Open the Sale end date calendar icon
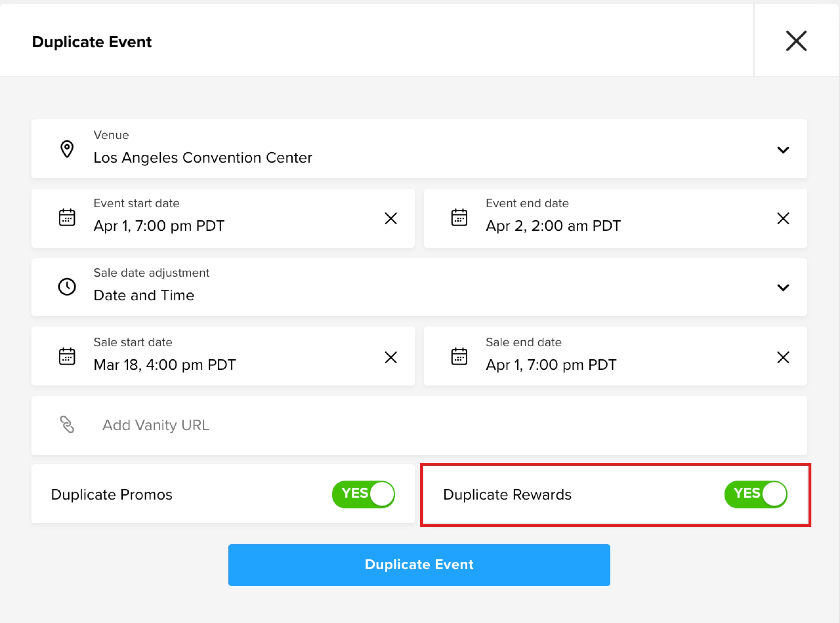 [459, 356]
